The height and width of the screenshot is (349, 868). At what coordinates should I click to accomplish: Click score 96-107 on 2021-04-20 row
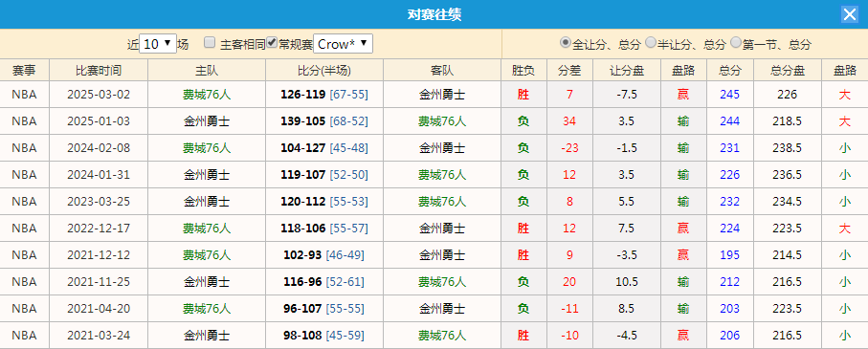[x=302, y=309]
